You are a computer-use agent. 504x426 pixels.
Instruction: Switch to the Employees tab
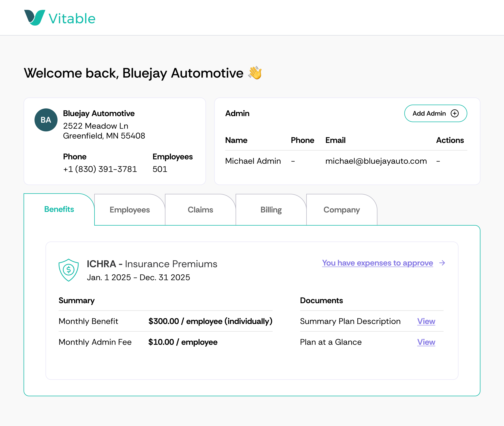(x=130, y=210)
